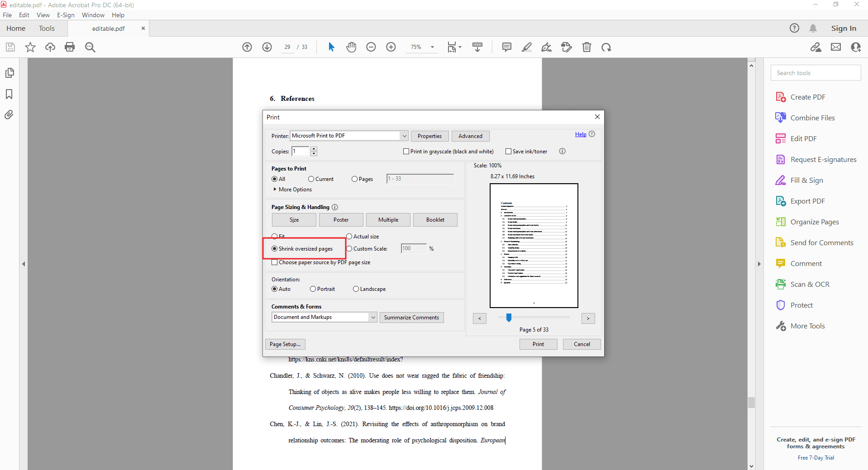This screenshot has height=470, width=868.
Task: Open bookmarks panel
Action: [9, 94]
